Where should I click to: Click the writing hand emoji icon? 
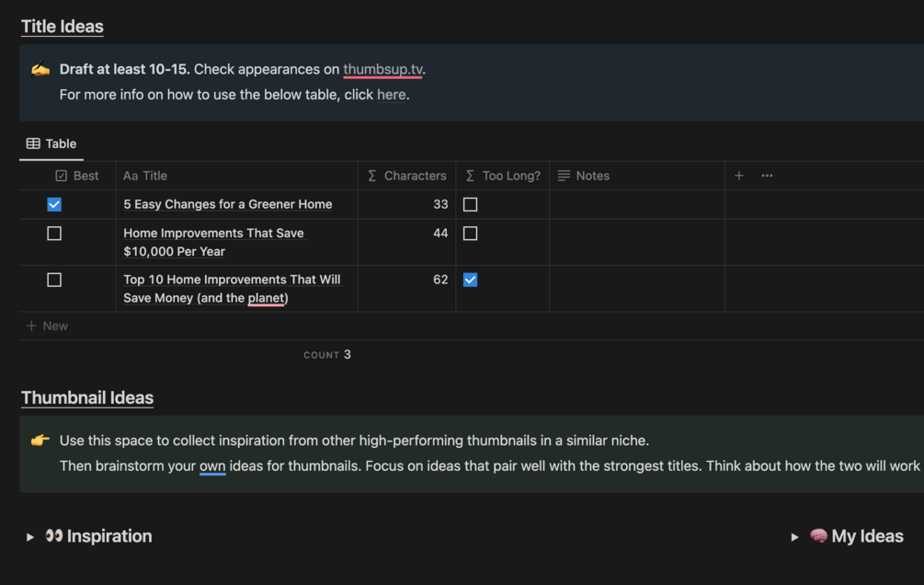coord(40,70)
